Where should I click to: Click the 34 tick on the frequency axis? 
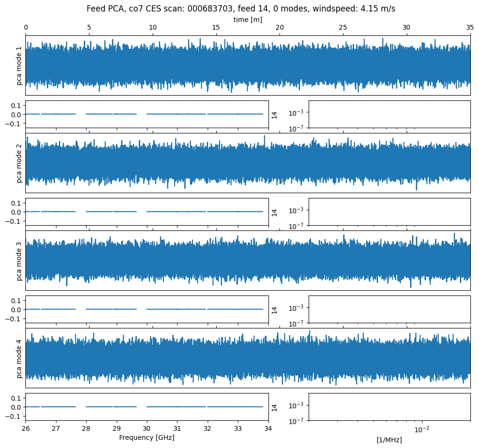(268, 428)
